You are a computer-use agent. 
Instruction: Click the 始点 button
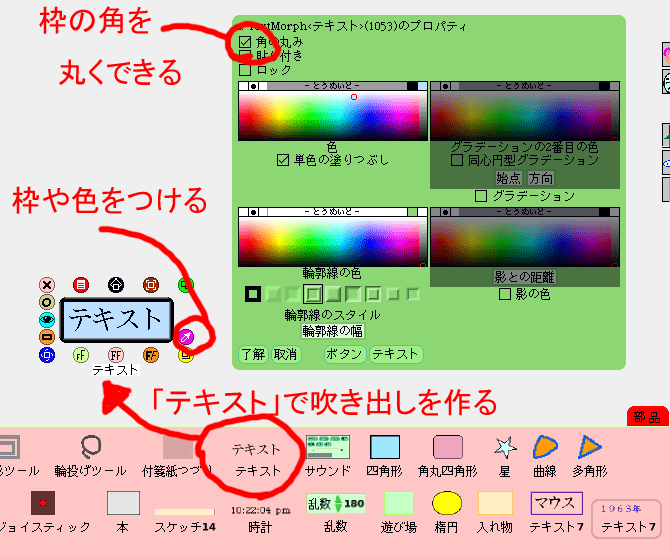point(508,178)
